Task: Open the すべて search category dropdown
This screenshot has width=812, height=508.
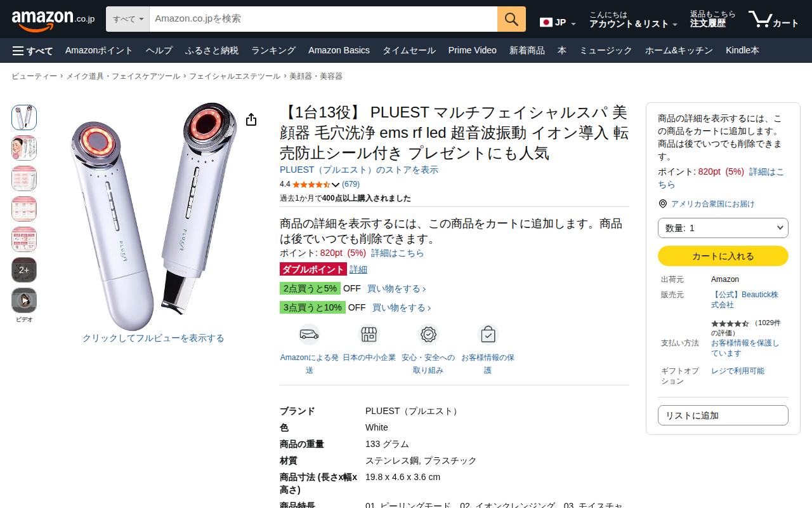Action: [128, 19]
